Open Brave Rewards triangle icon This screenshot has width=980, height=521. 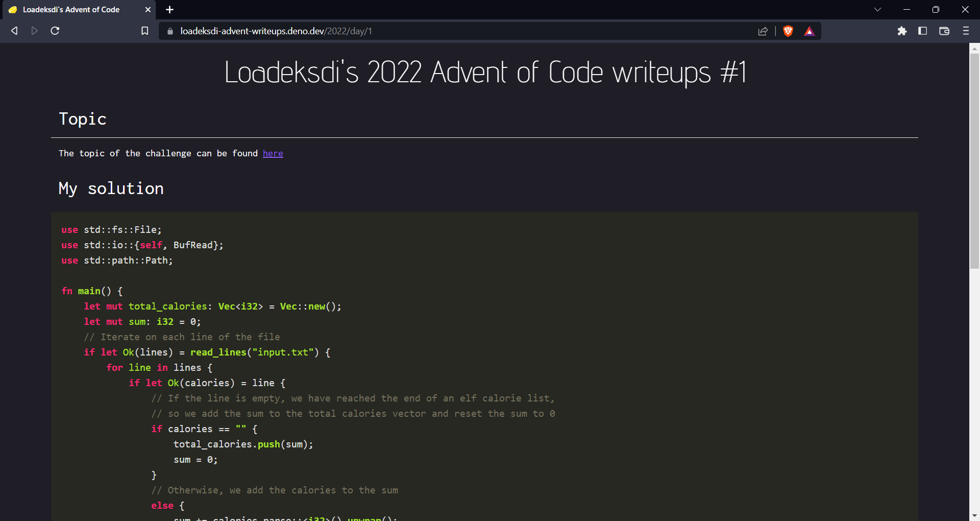coord(810,31)
